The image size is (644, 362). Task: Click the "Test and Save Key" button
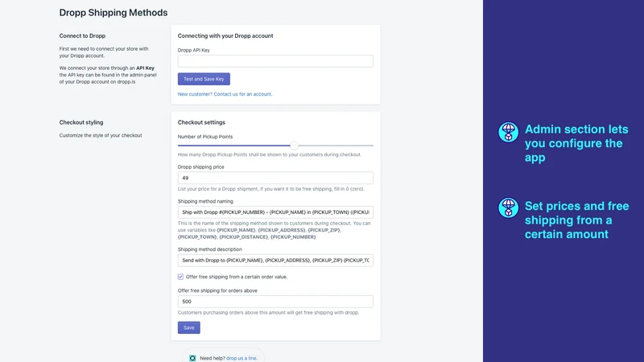[204, 79]
